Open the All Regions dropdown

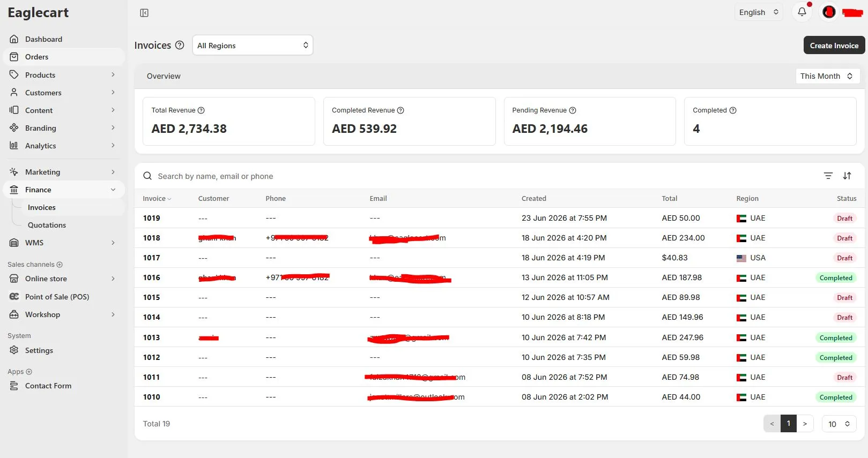253,46
